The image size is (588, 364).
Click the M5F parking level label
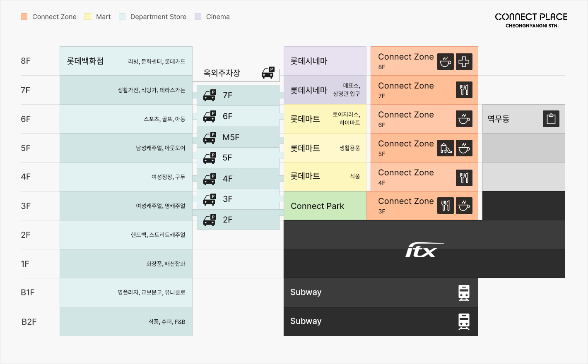tap(231, 137)
